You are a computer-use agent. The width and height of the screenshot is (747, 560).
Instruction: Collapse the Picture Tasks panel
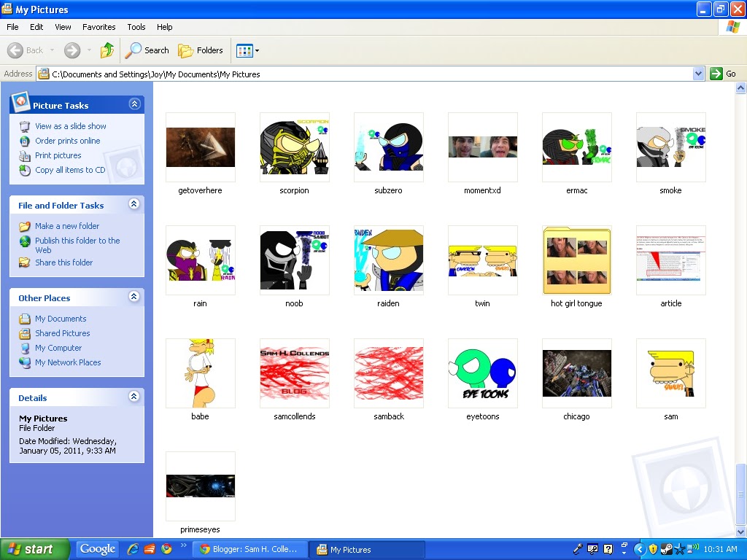coord(135,104)
